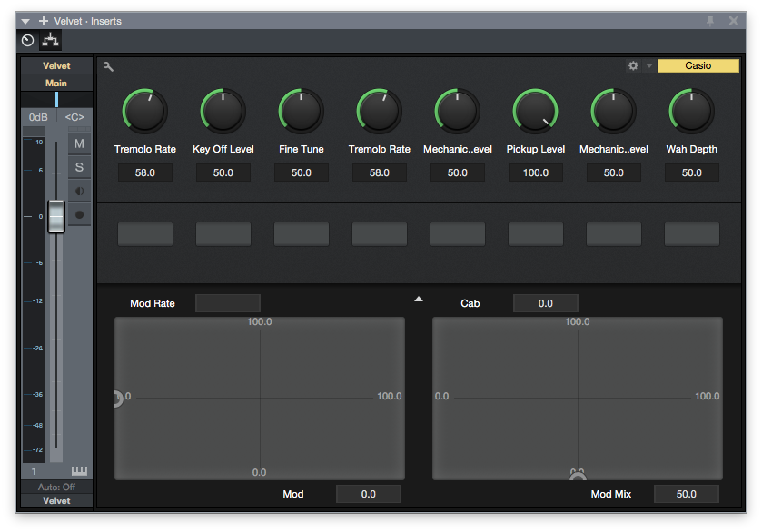
Task: Solo the Velvet channel
Action: pos(79,167)
